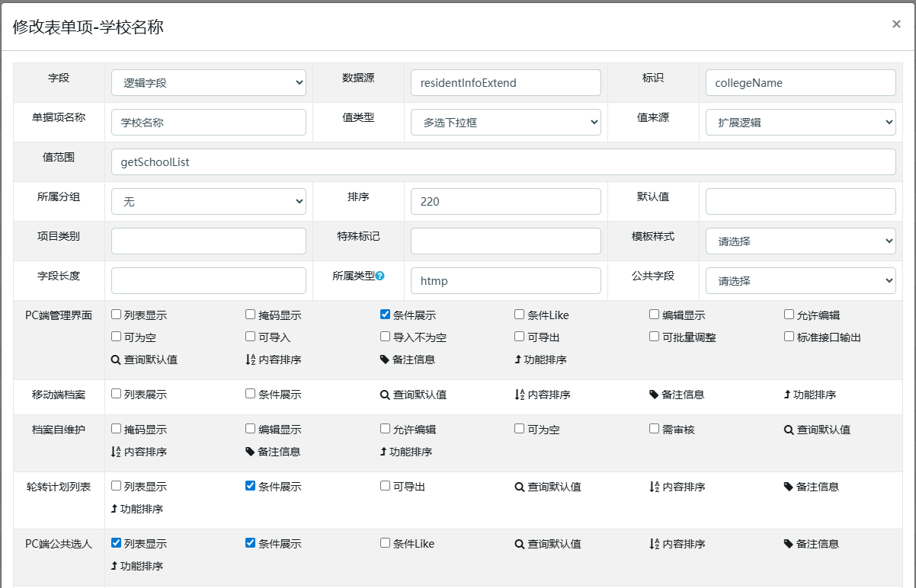Image resolution: width=916 pixels, height=588 pixels.
Task: Focus the 特殊标记 input field
Action: pyautogui.click(x=506, y=241)
